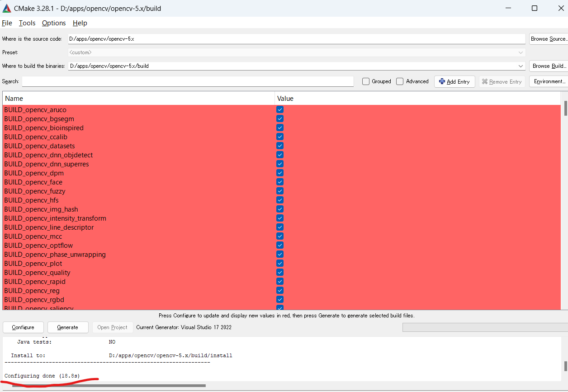Maximize the CMake window

click(x=535, y=8)
